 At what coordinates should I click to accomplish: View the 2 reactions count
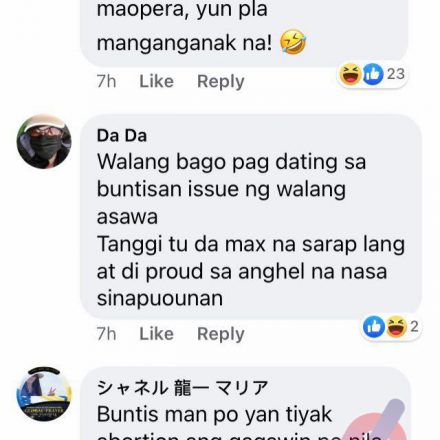pyautogui.click(x=414, y=327)
